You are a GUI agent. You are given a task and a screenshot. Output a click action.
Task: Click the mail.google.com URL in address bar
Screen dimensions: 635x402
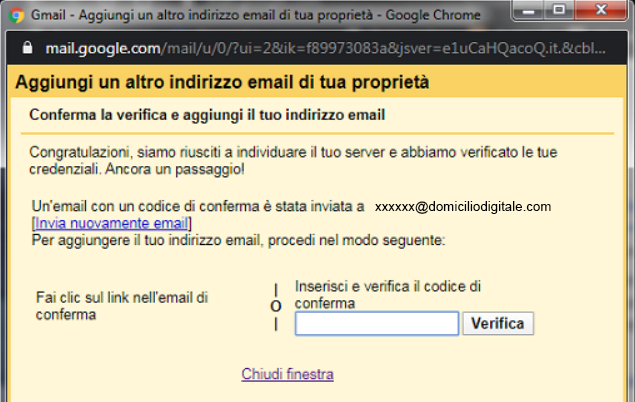click(326, 49)
